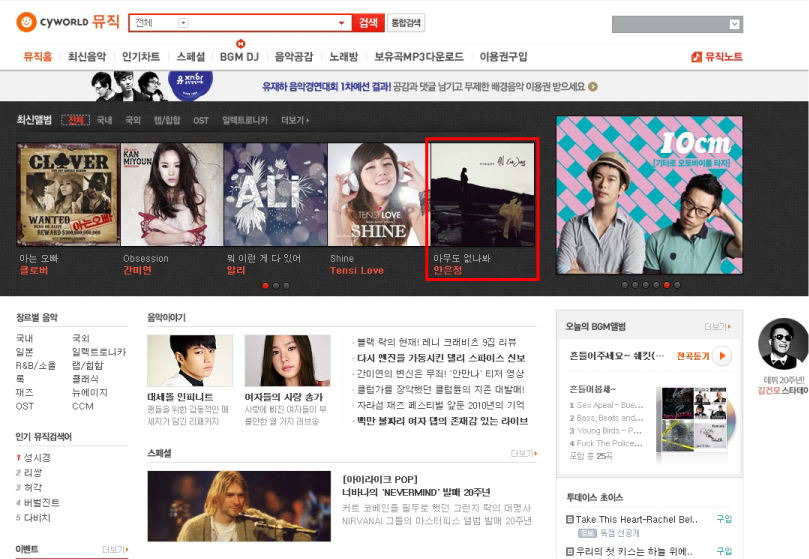Open the 뮤직노트 music note icon link
Screen dimensions: 809x559
(x=697, y=57)
